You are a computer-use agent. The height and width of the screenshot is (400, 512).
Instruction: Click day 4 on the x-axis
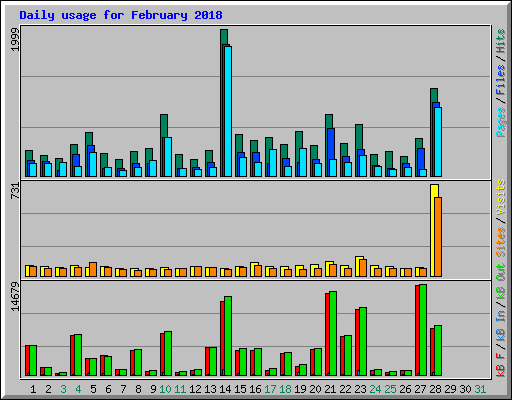click(x=78, y=389)
